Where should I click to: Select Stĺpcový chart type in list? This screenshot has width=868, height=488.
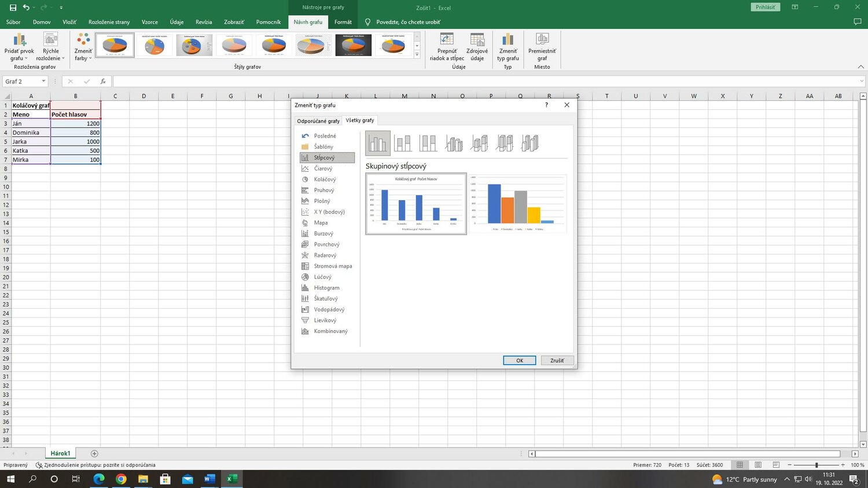click(327, 157)
